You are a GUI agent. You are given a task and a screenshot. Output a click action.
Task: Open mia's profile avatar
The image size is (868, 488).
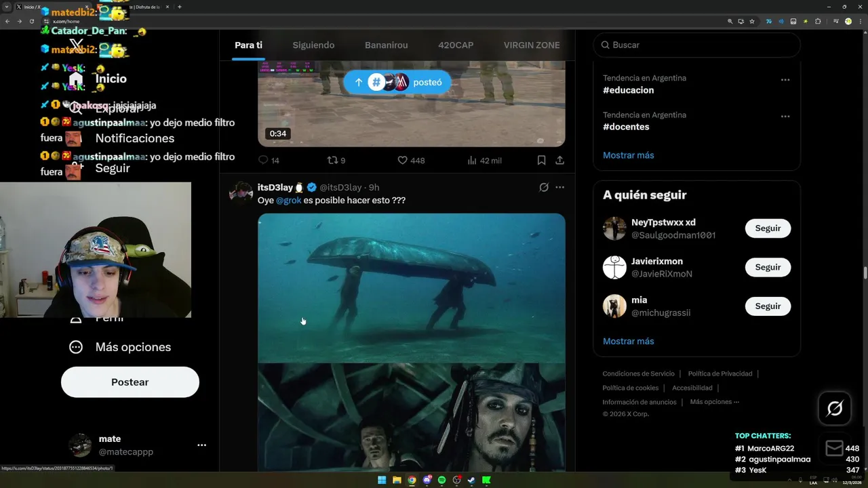coord(614,306)
